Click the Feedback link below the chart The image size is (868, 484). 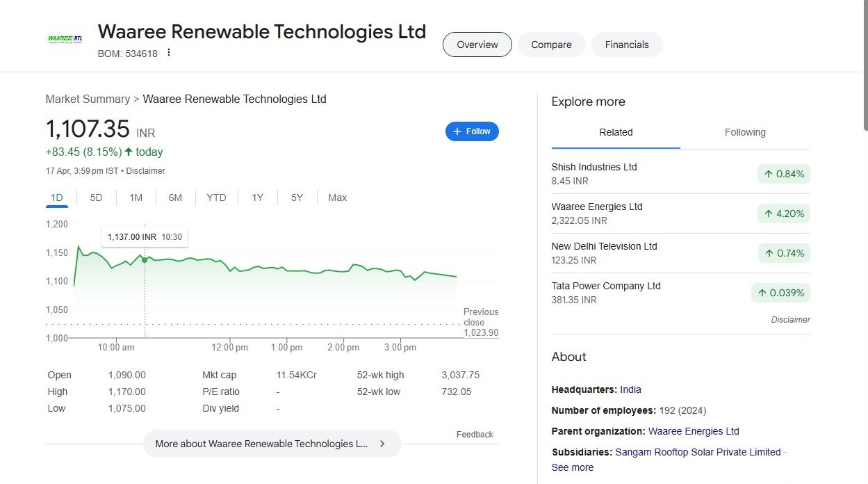pyautogui.click(x=475, y=435)
